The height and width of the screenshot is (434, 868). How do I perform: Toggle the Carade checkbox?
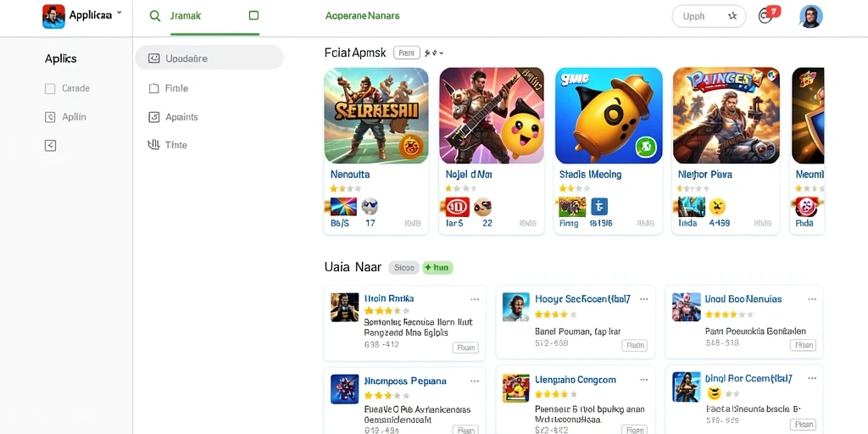[x=50, y=88]
